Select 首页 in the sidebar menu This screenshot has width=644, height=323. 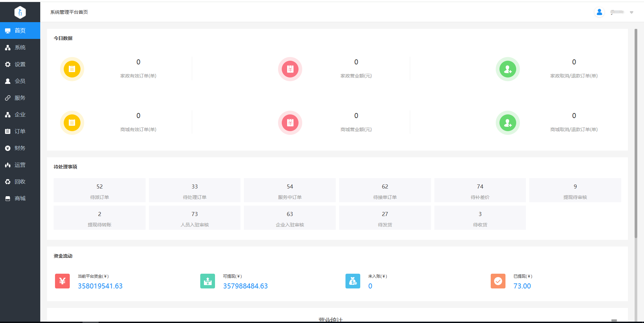pos(20,31)
